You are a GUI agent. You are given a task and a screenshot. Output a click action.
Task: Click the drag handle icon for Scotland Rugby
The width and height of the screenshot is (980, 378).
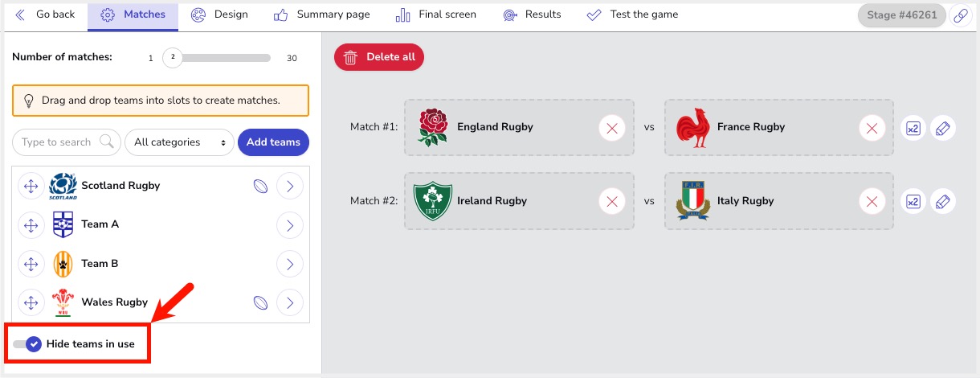coord(31,186)
